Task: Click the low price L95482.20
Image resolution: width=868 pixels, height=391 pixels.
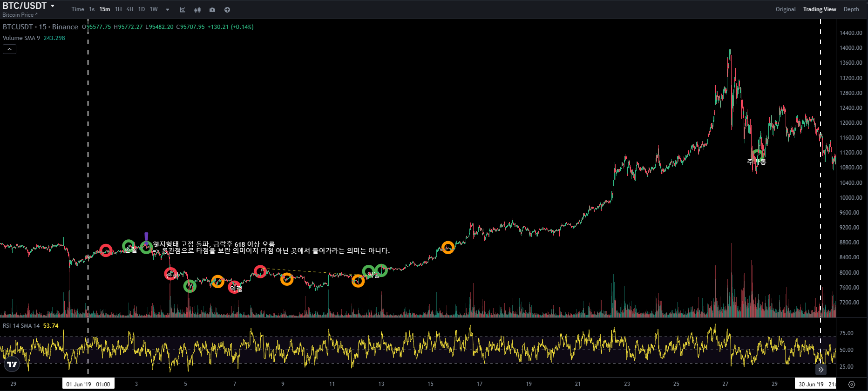Action: 159,27
